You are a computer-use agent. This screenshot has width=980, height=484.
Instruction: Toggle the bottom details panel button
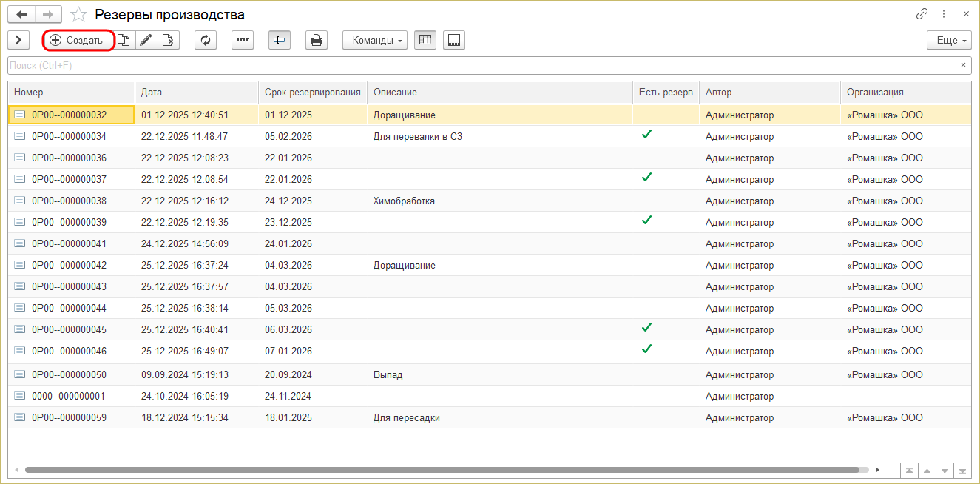click(454, 40)
